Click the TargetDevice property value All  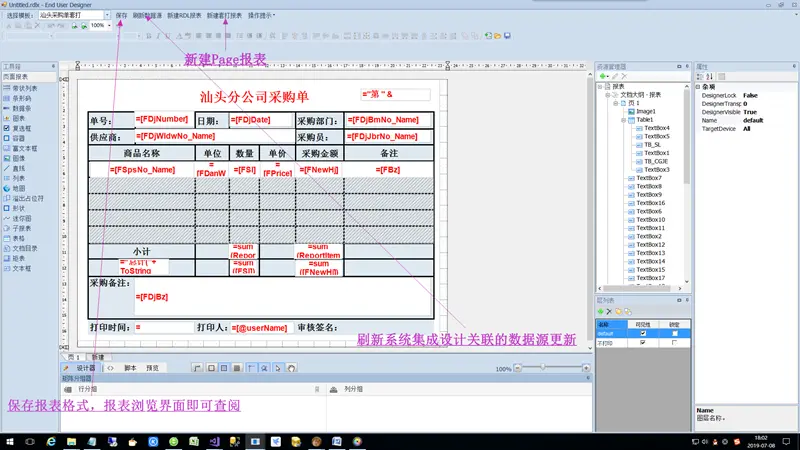click(746, 129)
